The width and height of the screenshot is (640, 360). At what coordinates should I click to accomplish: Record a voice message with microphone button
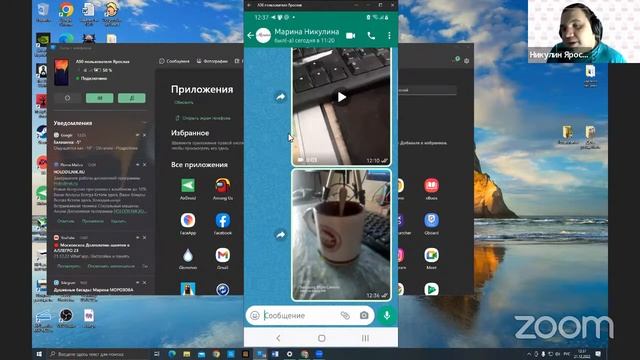[x=387, y=316]
